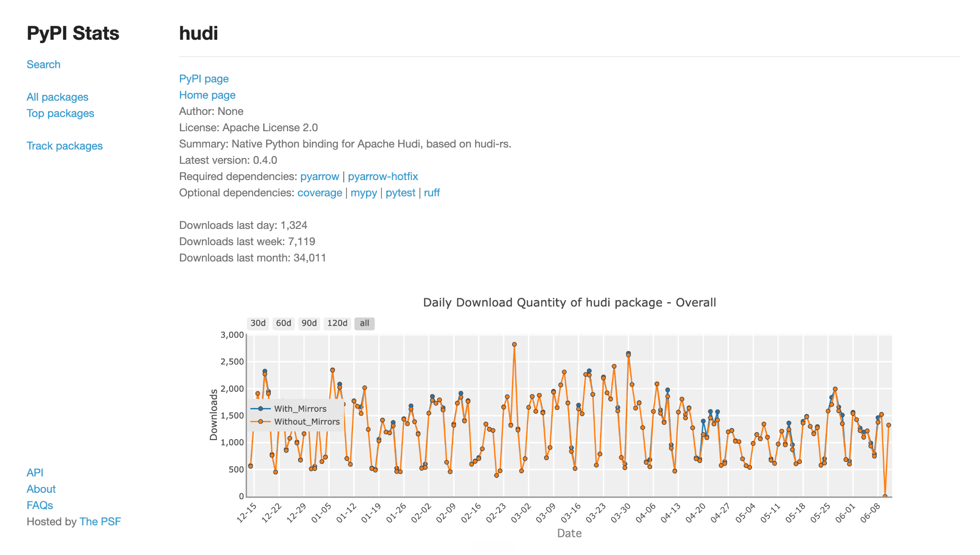Open the All packages link
Viewport: 980px width, 555px height.
pyautogui.click(x=57, y=97)
